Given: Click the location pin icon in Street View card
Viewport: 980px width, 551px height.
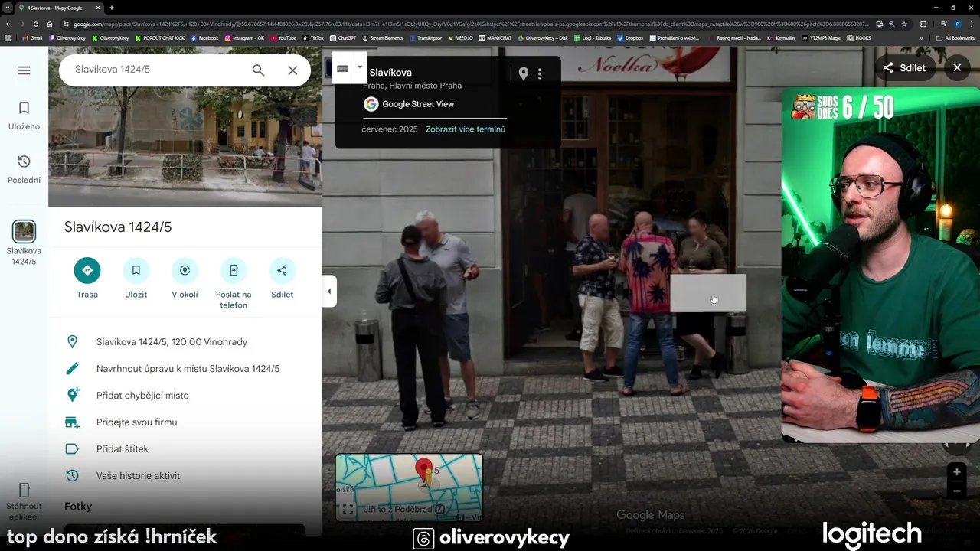Looking at the screenshot, I should coord(524,73).
